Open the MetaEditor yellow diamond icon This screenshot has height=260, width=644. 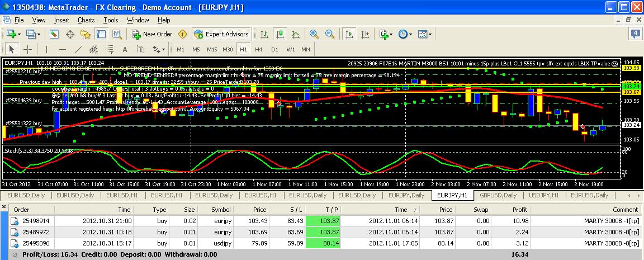pyautogui.click(x=183, y=34)
